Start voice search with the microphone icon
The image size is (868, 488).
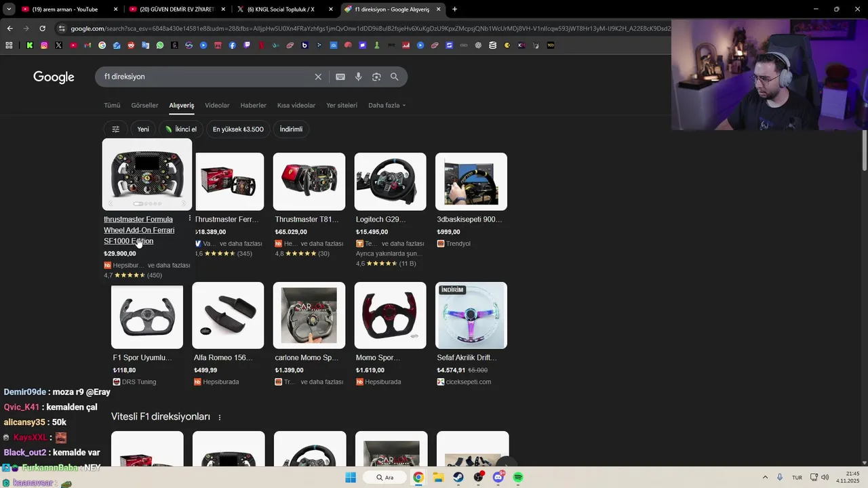click(x=358, y=77)
